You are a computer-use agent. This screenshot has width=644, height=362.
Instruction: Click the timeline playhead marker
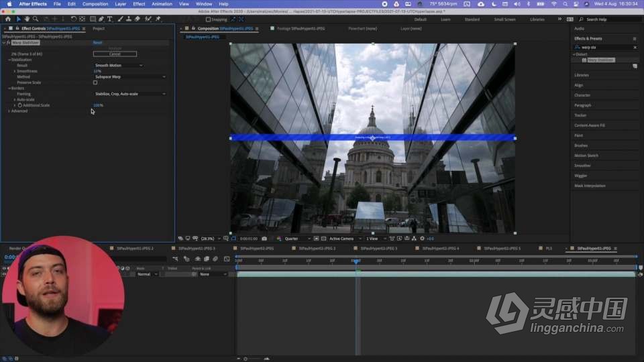(x=356, y=261)
